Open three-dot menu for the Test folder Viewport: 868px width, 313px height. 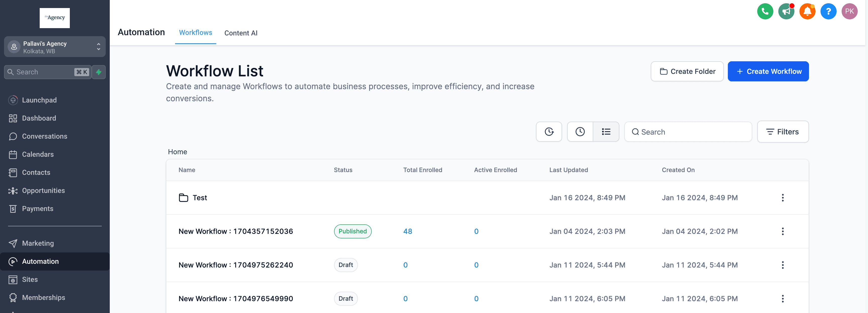(x=782, y=198)
